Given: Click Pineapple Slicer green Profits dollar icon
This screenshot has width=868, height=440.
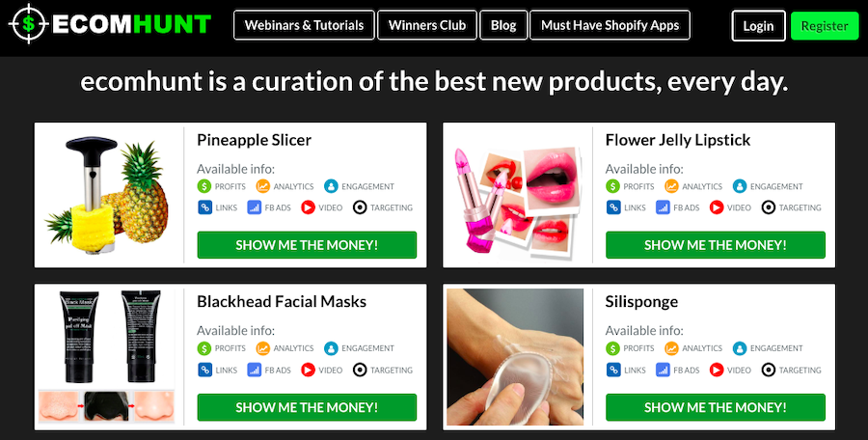Looking at the screenshot, I should click(x=204, y=186).
